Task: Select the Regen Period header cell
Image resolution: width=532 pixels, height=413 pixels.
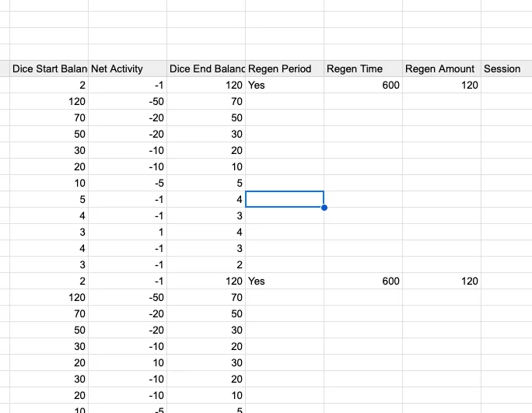Action: point(284,68)
